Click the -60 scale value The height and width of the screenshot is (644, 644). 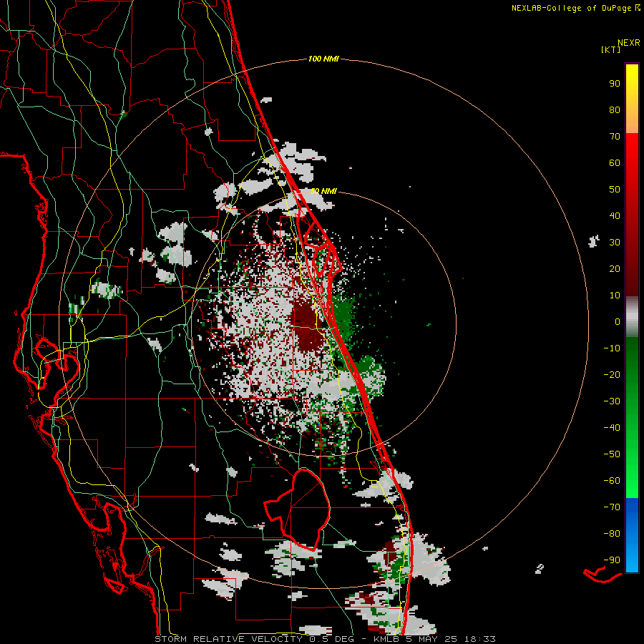click(x=612, y=481)
